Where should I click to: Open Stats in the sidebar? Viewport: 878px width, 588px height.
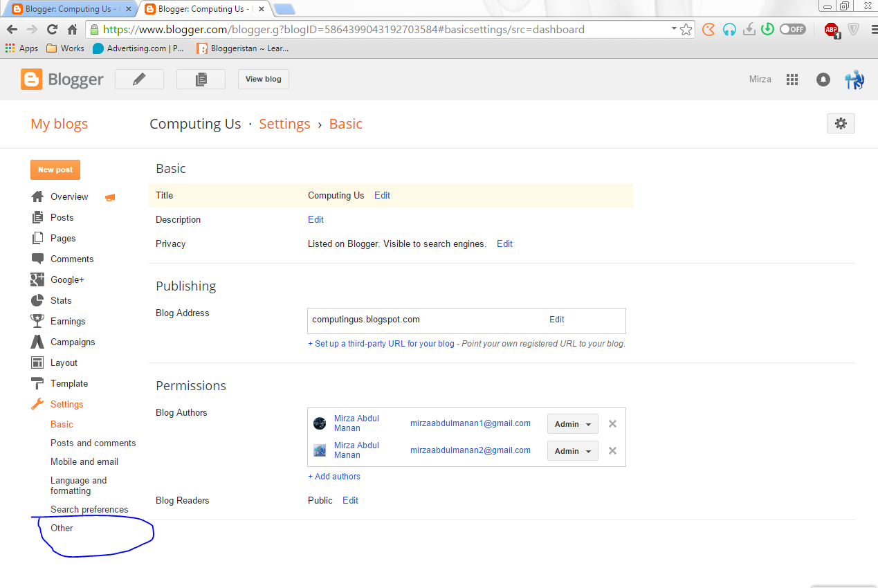pos(61,300)
